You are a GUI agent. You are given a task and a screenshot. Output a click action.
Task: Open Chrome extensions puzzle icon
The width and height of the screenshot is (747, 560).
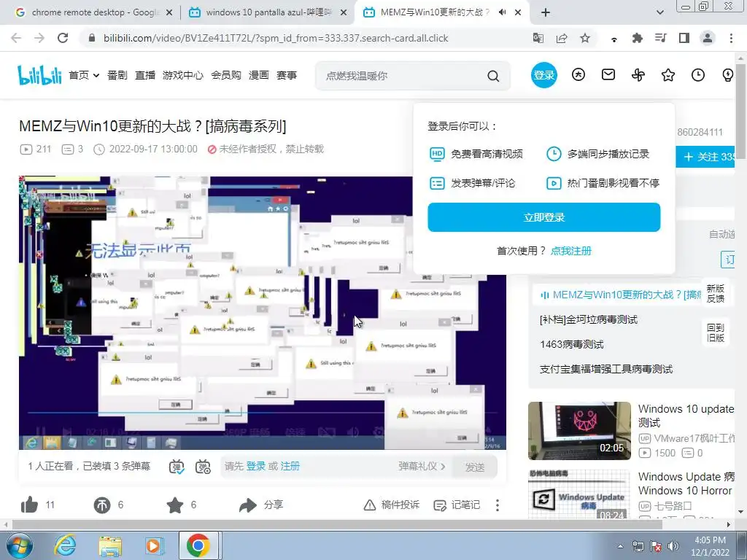pyautogui.click(x=637, y=38)
